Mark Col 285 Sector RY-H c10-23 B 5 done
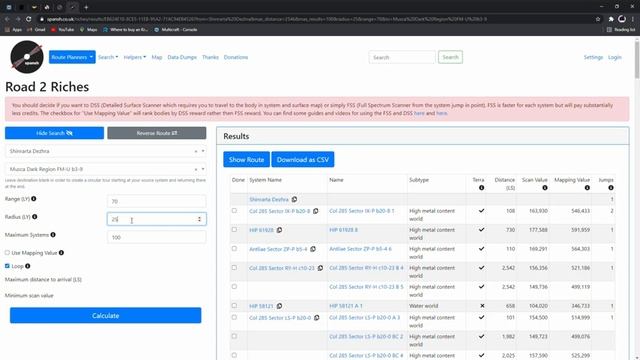This screenshot has height=360, width=640. (234, 287)
